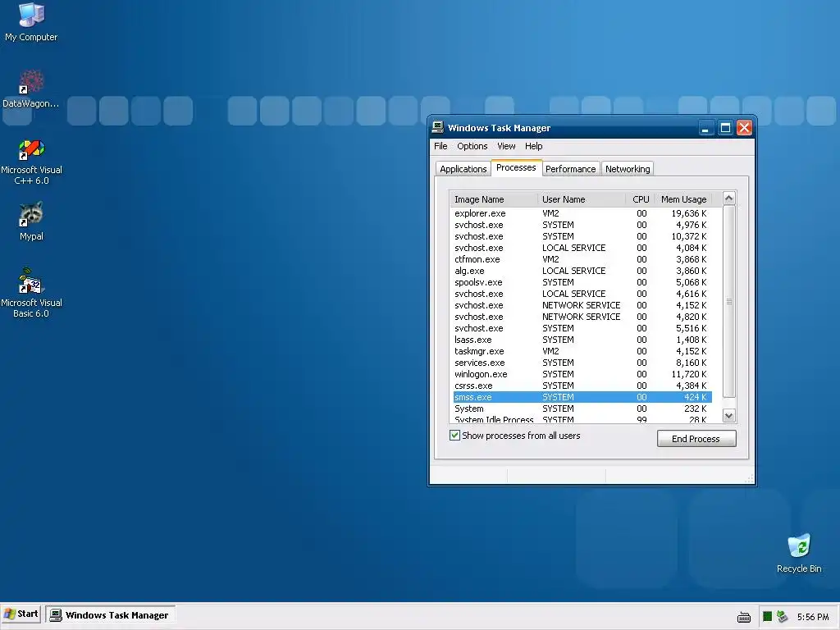Open the My Computer desktop icon
Viewport: 840px width, 630px height.
point(31,21)
